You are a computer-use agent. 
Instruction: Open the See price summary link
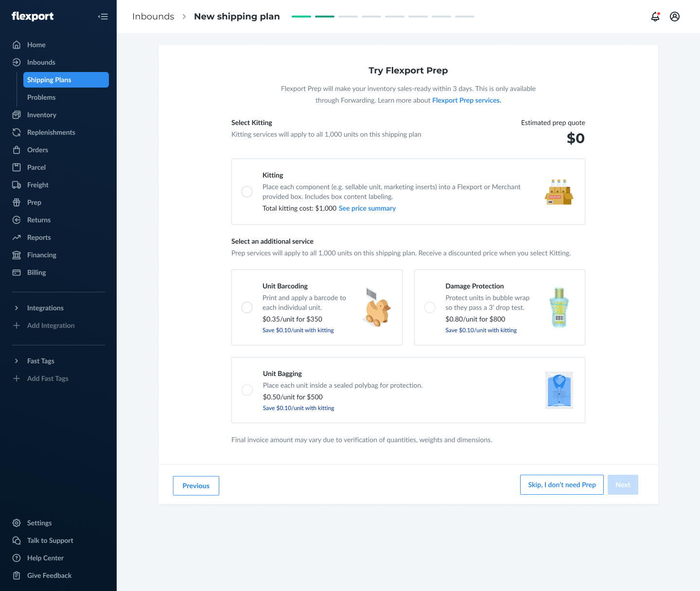click(x=367, y=208)
